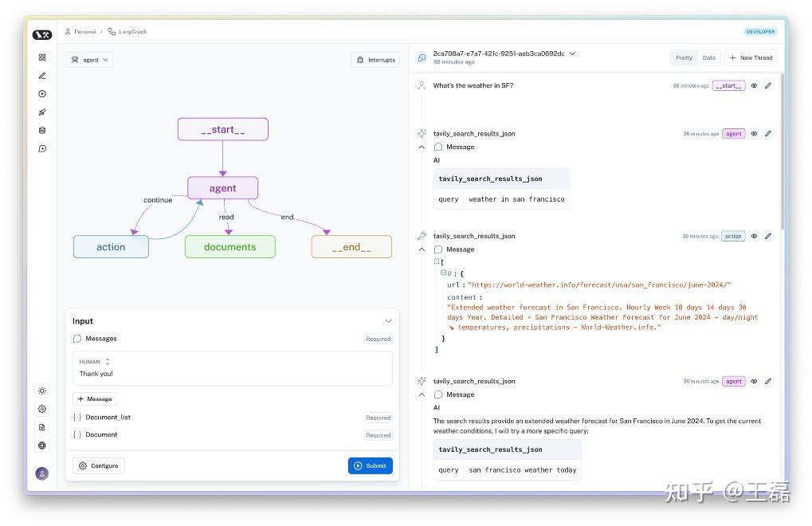The height and width of the screenshot is (526, 812).
Task: Collapse the first agent Message section
Action: (422, 147)
